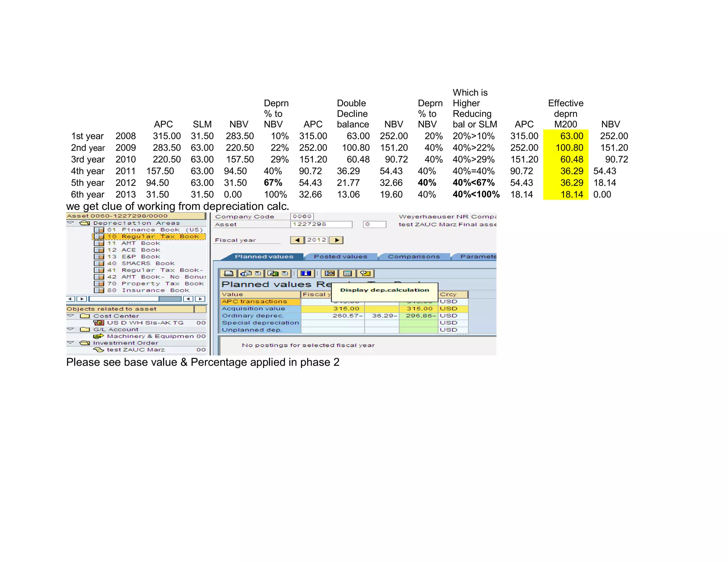This screenshot has width=728, height=562.
Task: Go to next fiscal year arrow
Action: tap(337, 240)
